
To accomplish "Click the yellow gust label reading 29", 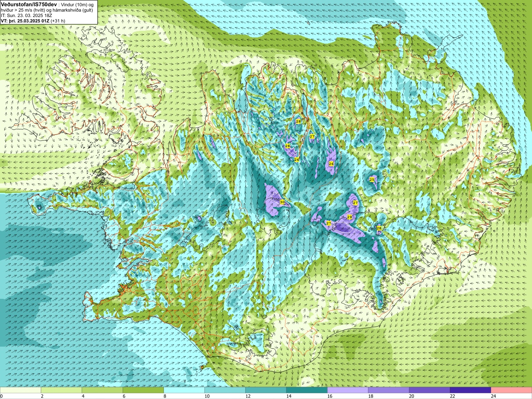I will tap(350, 217).
